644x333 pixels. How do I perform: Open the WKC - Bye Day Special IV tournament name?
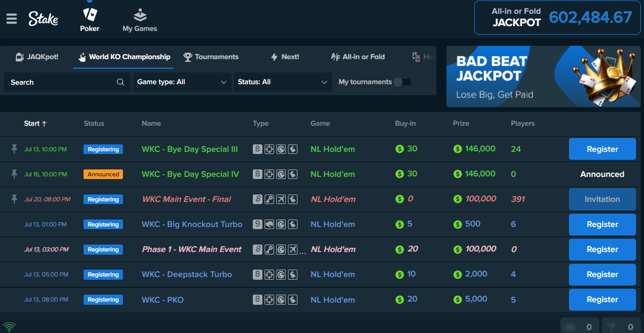pyautogui.click(x=191, y=174)
